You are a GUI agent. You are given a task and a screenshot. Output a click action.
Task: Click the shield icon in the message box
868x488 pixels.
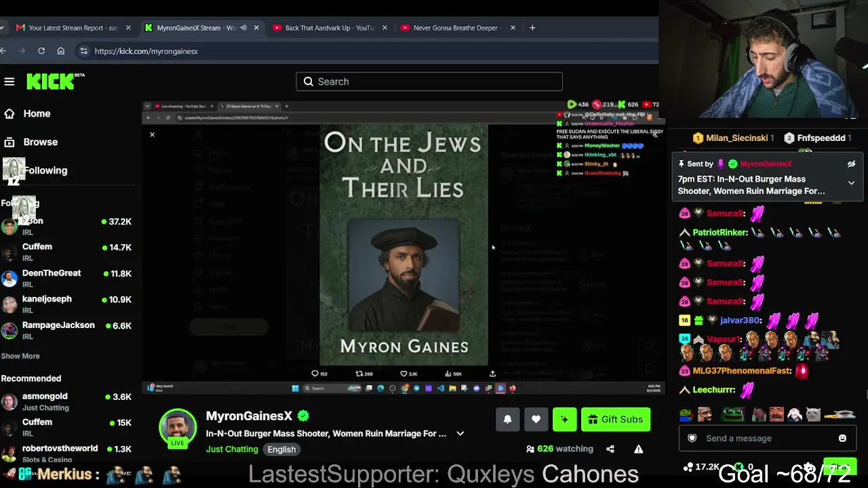click(692, 439)
